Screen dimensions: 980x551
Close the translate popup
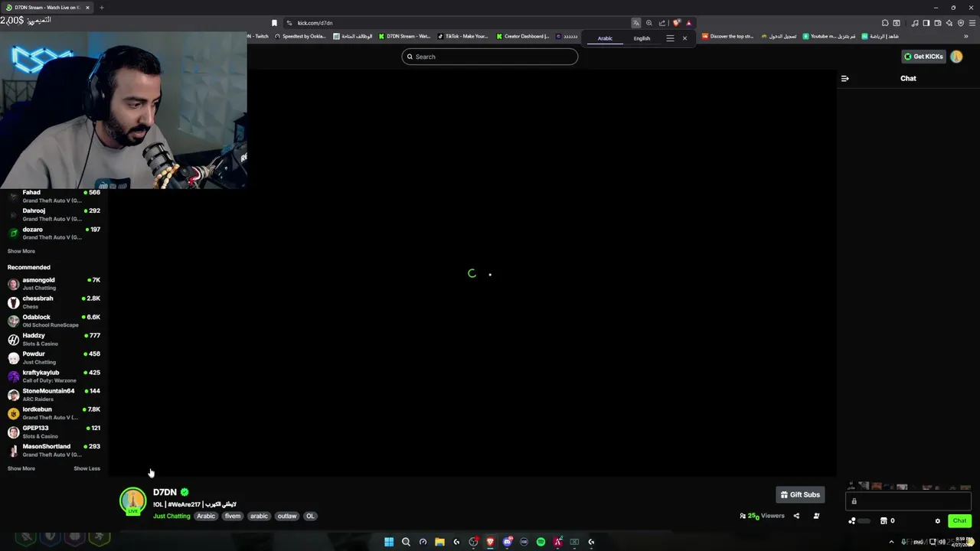tap(684, 38)
